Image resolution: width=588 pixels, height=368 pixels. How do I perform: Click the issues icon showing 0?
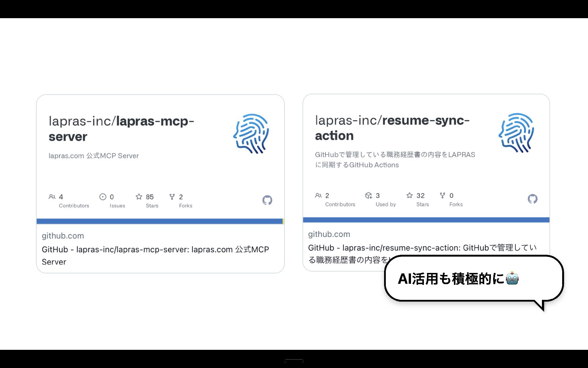click(103, 197)
